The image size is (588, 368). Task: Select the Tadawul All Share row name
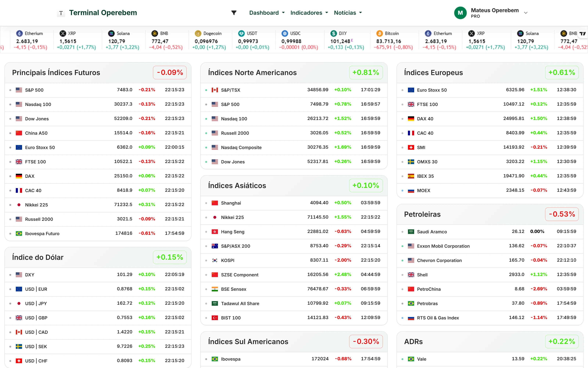[x=240, y=303]
